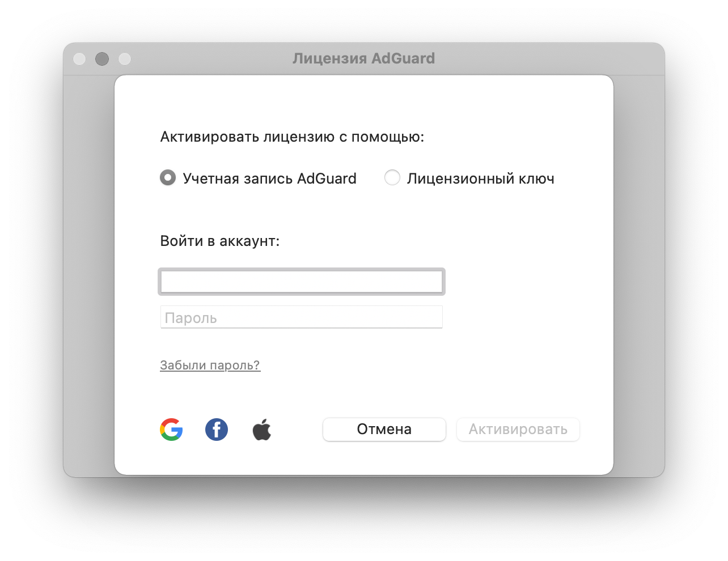Click the Учетная запись AdGuard label text

[269, 178]
